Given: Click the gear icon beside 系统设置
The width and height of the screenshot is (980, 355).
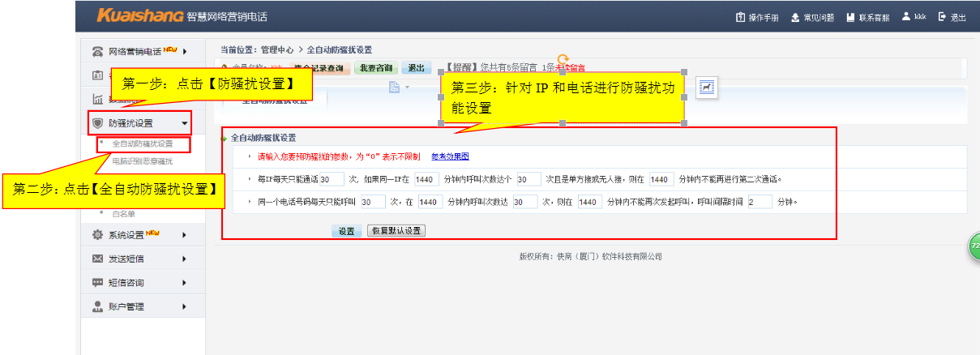Looking at the screenshot, I should 98,235.
